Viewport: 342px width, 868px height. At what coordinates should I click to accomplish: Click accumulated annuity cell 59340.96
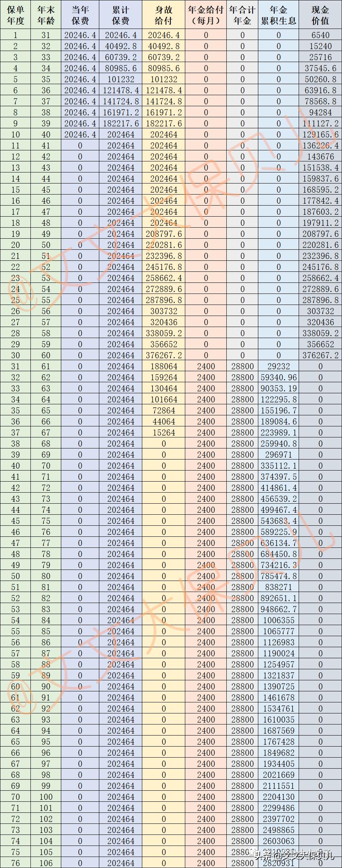(x=278, y=377)
